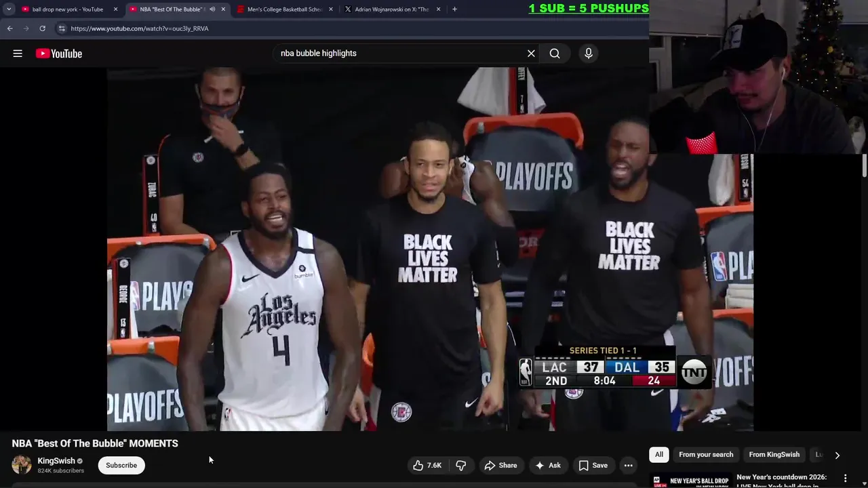Start voice search with the microphone
Image resolution: width=868 pixels, height=488 pixels.
click(589, 54)
